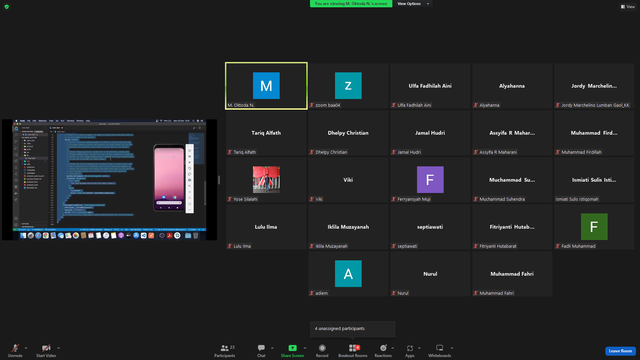The width and height of the screenshot is (640, 360).
Task: Click the green encryption shield icon
Action: [x=7, y=7]
